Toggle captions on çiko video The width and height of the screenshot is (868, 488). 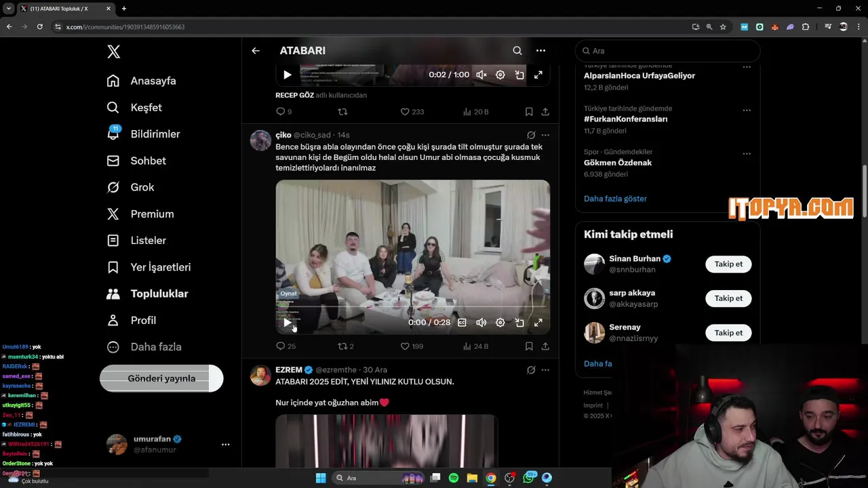(x=462, y=323)
